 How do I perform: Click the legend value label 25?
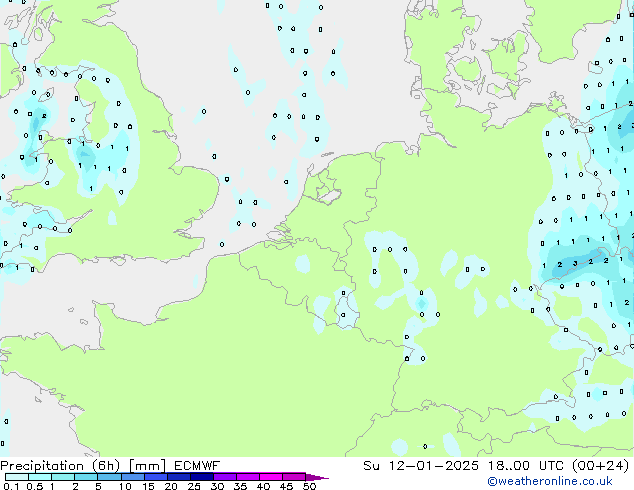coord(194,486)
